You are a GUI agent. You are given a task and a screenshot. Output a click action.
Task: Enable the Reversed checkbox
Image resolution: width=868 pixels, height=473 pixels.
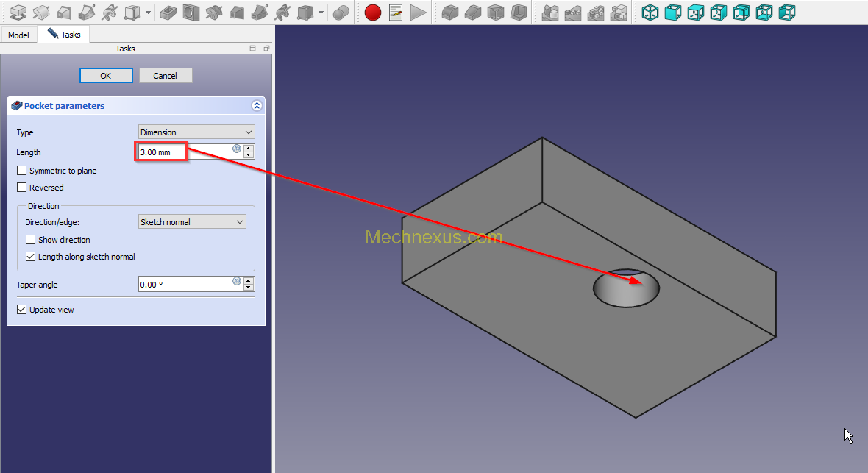pos(21,187)
